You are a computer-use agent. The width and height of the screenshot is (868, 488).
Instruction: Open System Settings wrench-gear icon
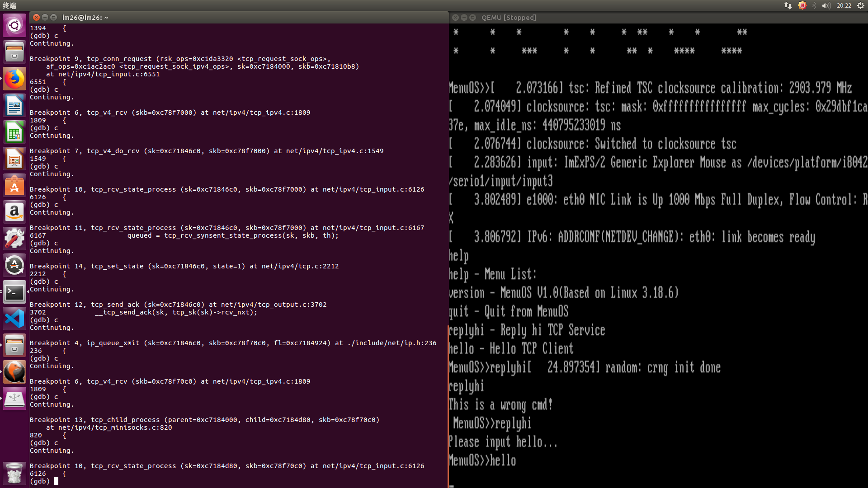click(x=14, y=239)
